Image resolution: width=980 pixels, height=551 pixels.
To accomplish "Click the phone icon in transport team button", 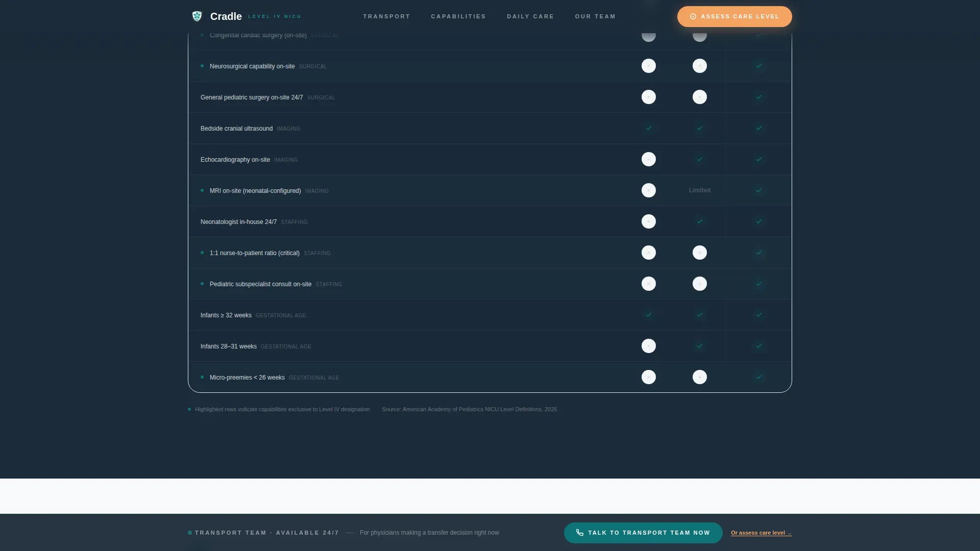I will coord(580,533).
